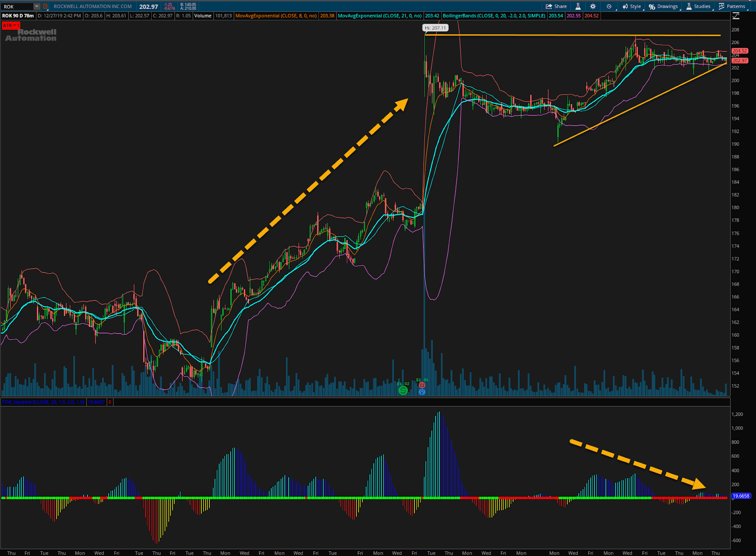Click the BollingerBands study label
This screenshot has height=556, width=756.
coord(494,16)
